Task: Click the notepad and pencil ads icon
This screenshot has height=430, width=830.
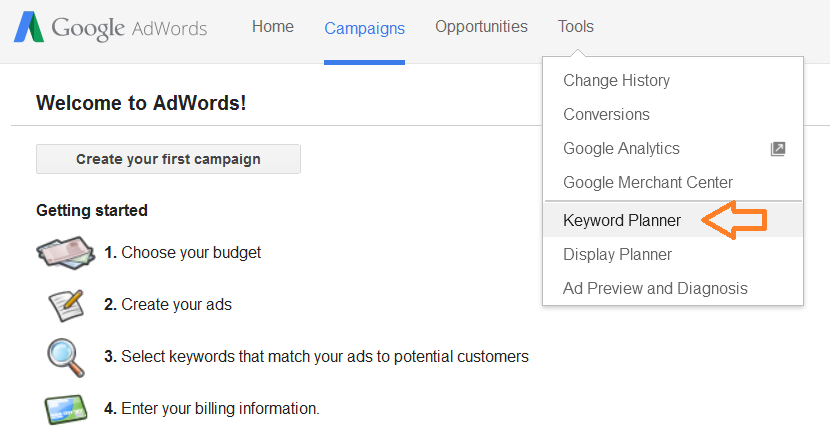Action: [x=66, y=305]
